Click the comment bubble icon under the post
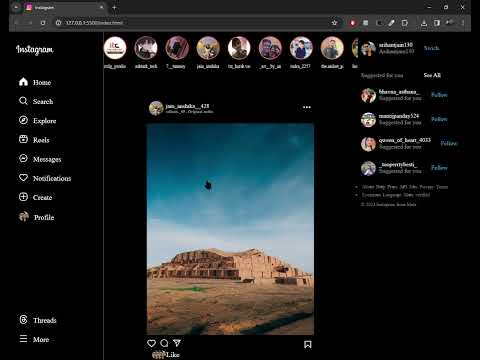 (164, 343)
